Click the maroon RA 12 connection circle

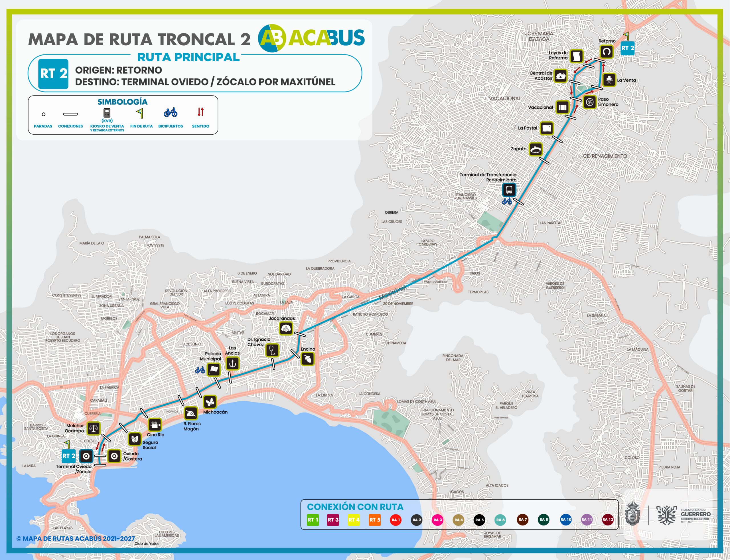coord(608,520)
